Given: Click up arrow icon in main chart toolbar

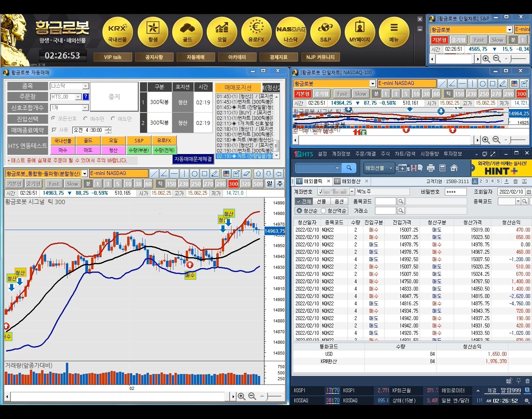Looking at the screenshot, I should pos(259,173).
